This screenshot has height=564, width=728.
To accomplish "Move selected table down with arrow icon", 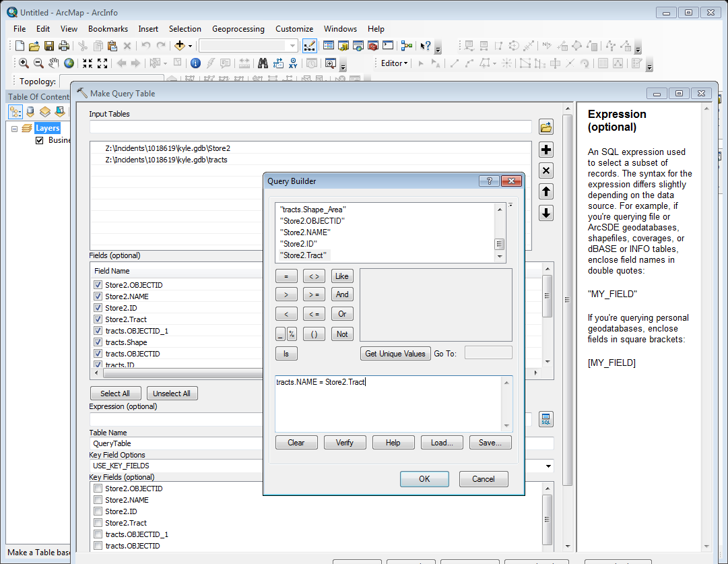I will [x=546, y=213].
